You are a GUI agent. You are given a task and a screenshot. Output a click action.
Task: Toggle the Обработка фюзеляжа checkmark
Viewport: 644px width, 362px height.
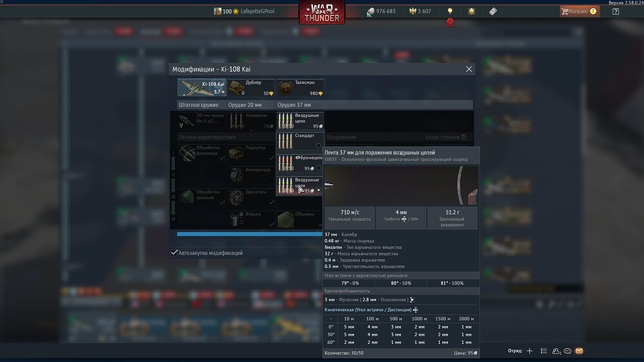click(222, 158)
